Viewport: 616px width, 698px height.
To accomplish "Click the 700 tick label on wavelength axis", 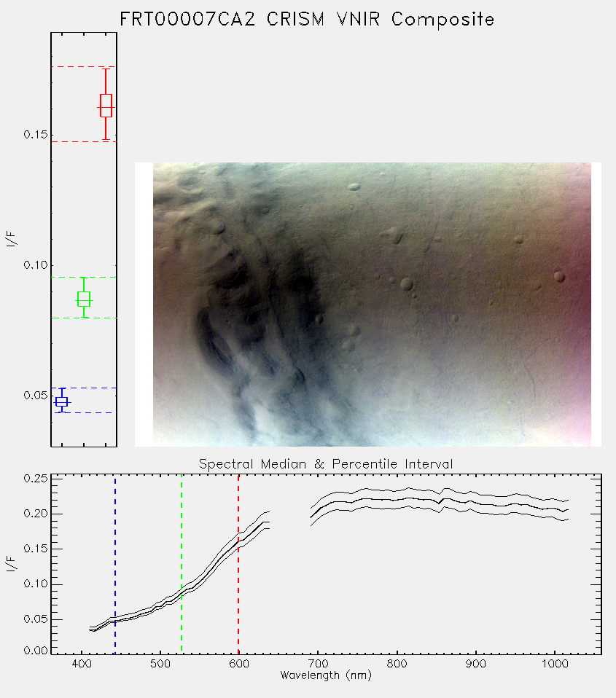I will 318,664.
